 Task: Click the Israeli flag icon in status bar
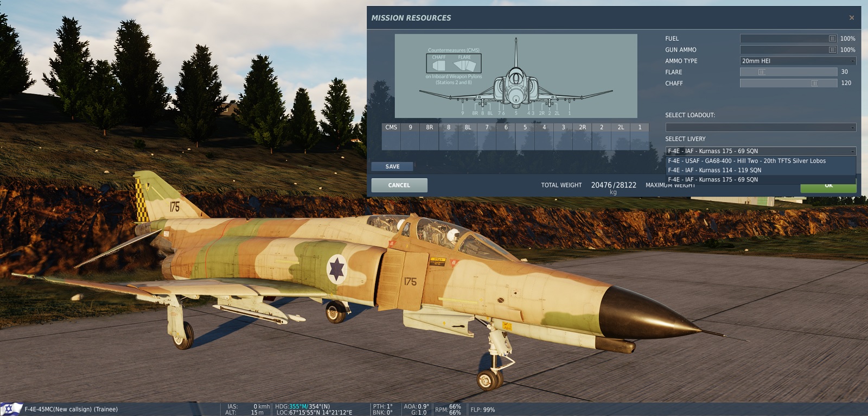click(11, 409)
